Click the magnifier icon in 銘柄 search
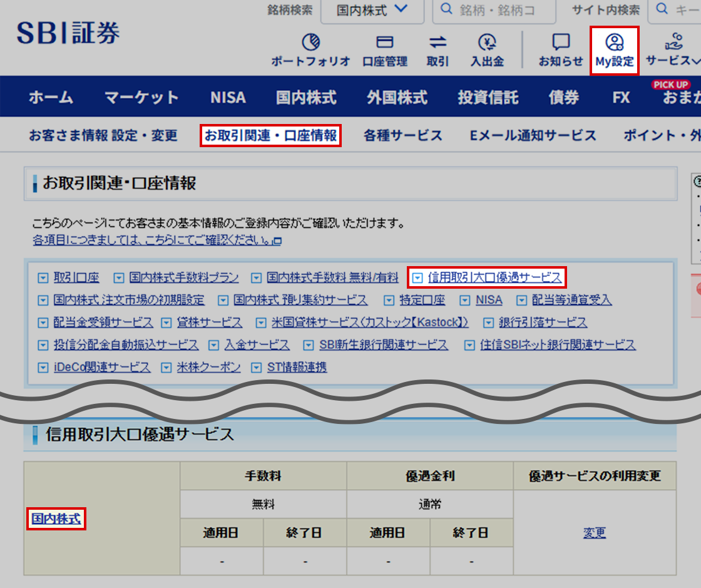The image size is (701, 588). pos(446,10)
